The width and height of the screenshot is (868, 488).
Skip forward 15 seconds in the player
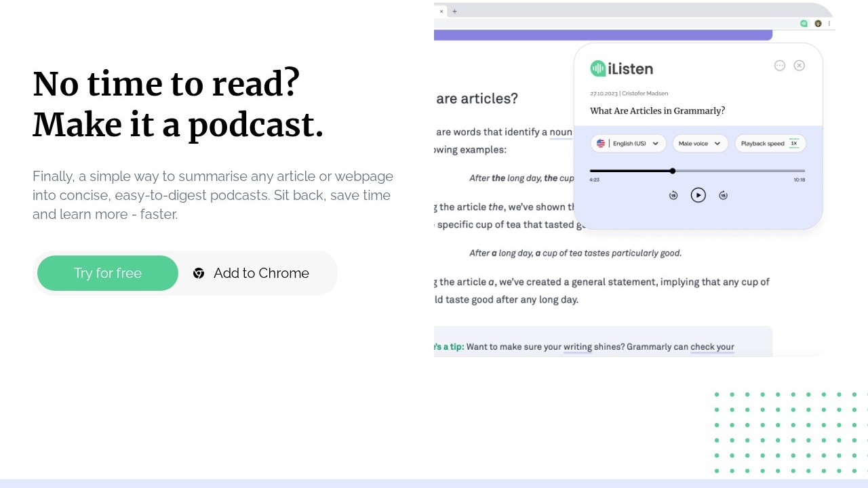point(723,195)
